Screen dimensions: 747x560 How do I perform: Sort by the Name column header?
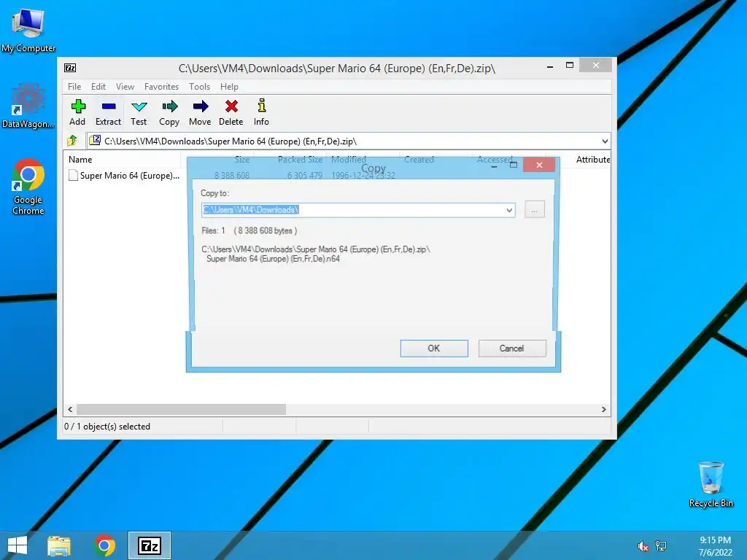click(x=122, y=160)
